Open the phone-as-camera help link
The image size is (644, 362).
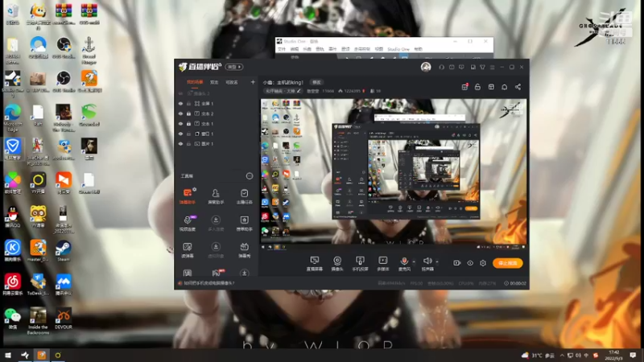[x=209, y=283]
